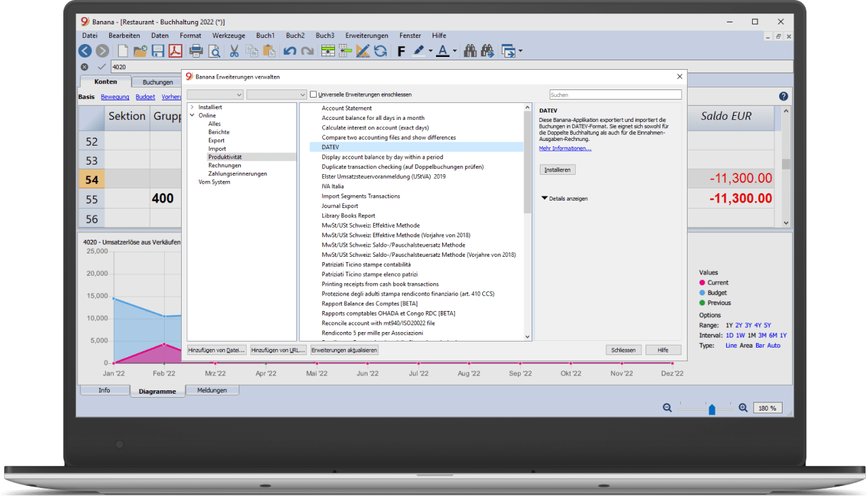Open Find with the binoculars icon
The height and width of the screenshot is (496, 868).
pos(469,51)
